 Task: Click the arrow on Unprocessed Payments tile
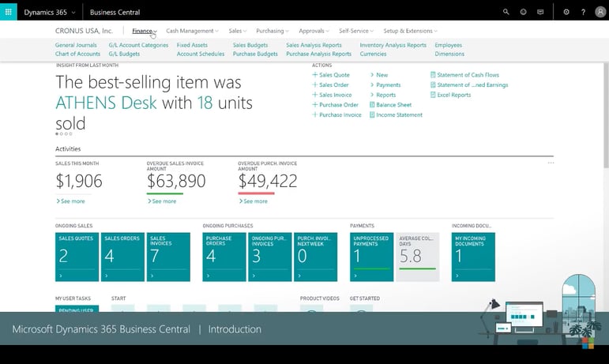click(355, 276)
